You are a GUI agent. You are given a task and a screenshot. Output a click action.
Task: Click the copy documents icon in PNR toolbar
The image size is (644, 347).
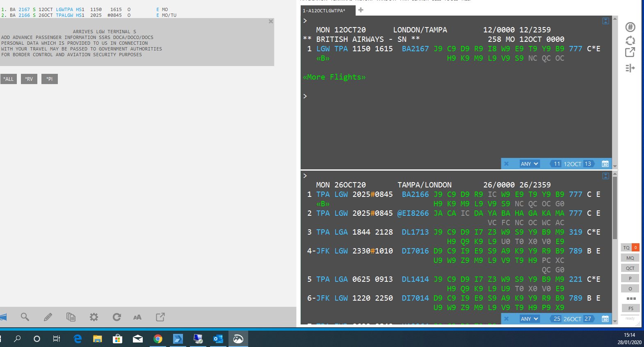71,317
